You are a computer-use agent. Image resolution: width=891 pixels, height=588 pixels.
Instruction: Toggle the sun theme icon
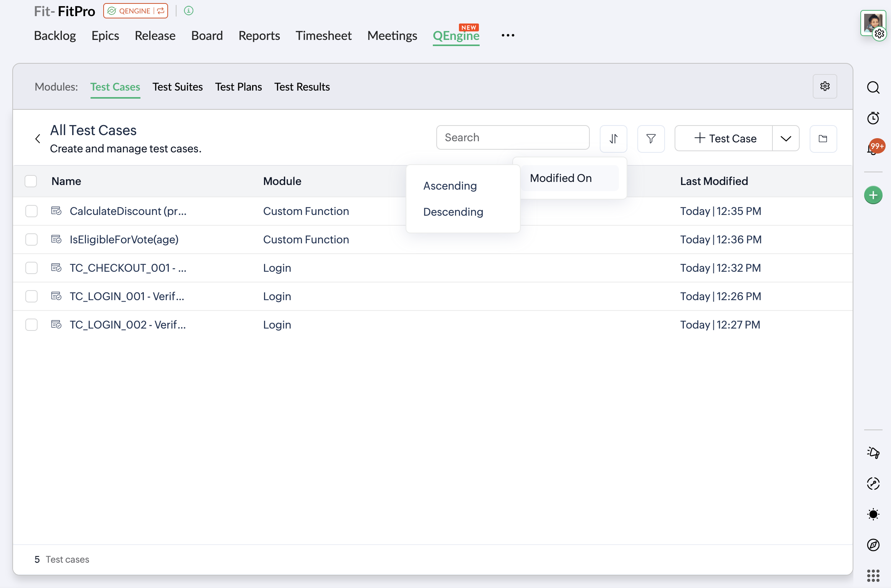[x=873, y=514]
